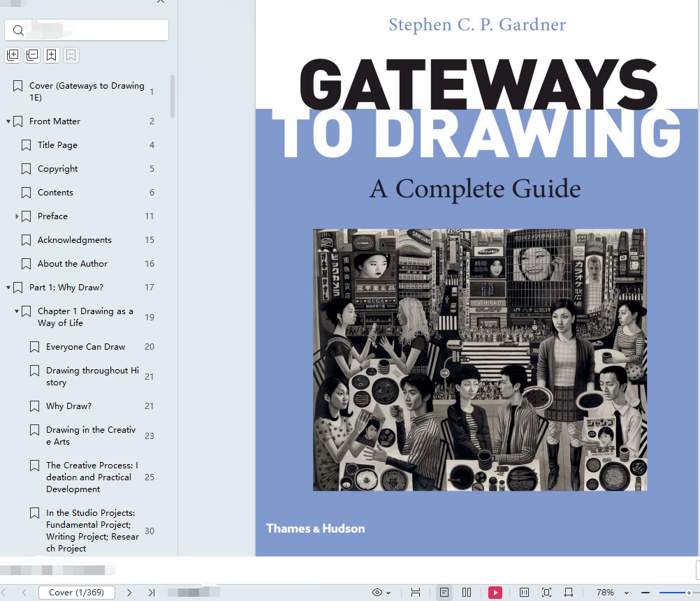
Task: Jump to Drawing in the Creative Arts bookmark
Action: [x=91, y=436]
